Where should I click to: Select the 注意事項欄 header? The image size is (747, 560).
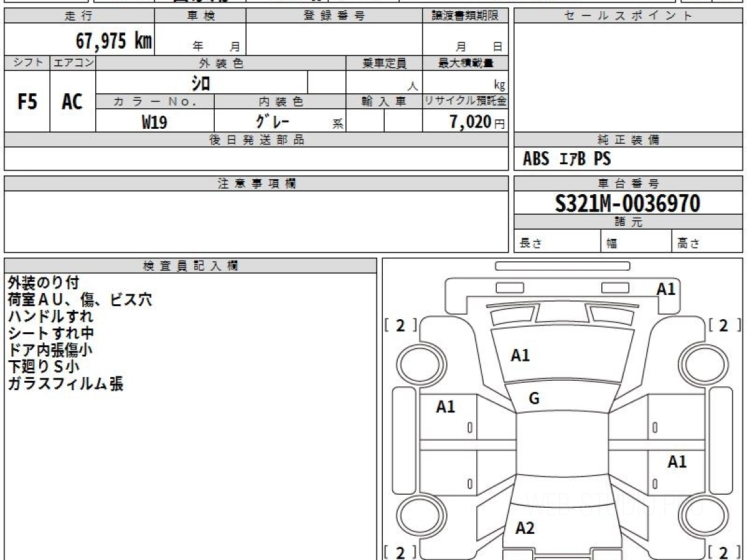[256, 184]
